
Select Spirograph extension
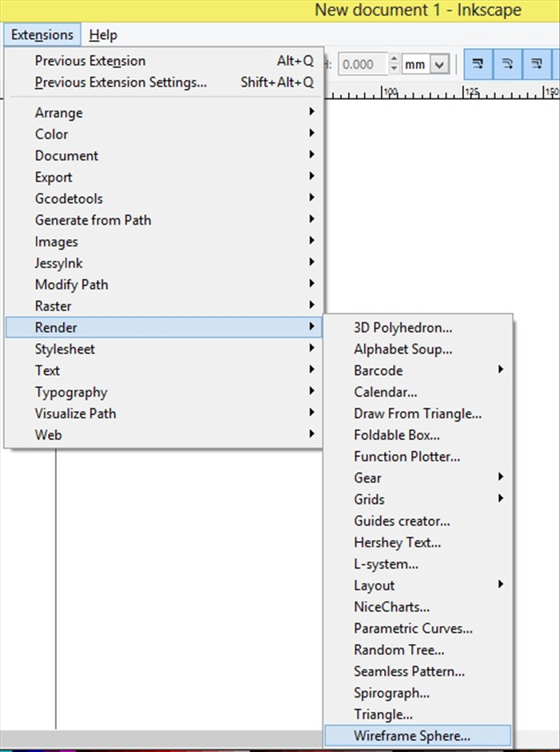[418, 693]
